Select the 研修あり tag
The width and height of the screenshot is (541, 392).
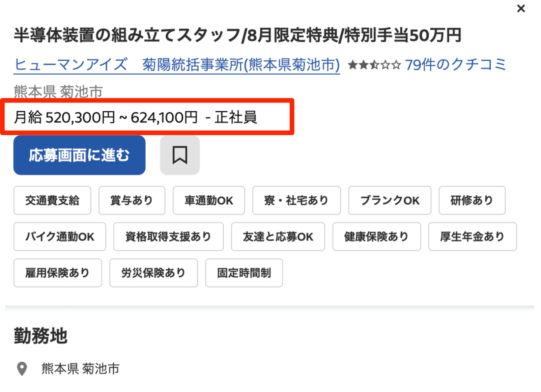[472, 200]
